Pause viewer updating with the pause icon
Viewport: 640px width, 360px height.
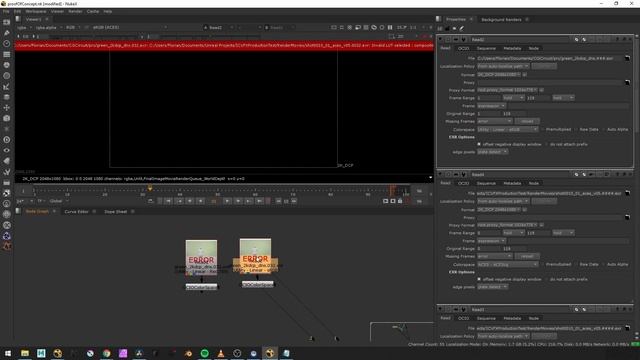(390, 27)
